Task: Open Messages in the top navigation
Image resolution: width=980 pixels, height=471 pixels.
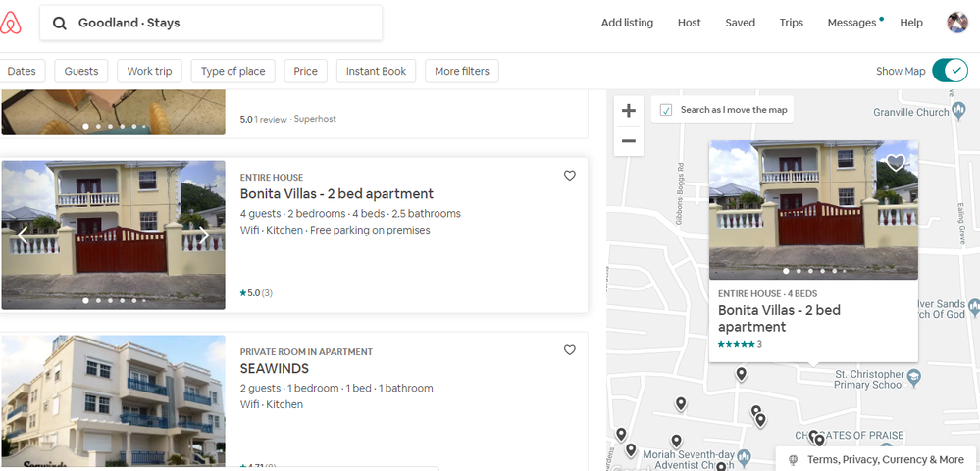Action: 851,23
